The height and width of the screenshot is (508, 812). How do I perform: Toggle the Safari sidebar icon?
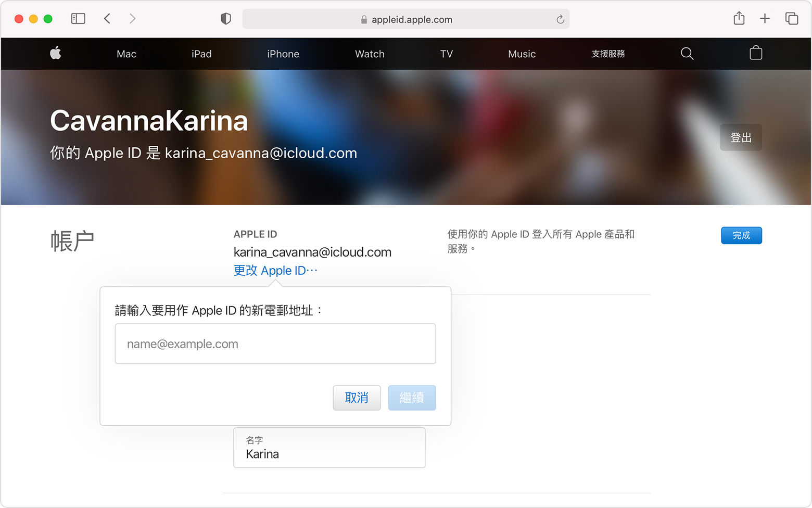tap(78, 19)
